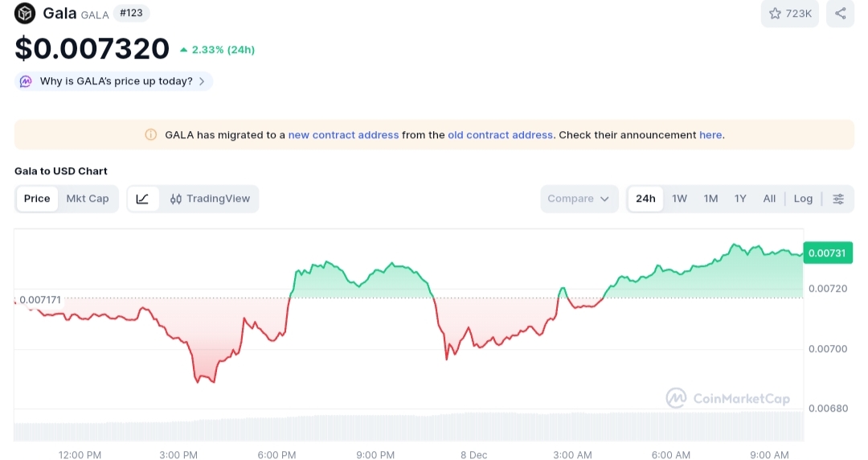Open the new contract address link
The height and width of the screenshot is (460, 868).
[343, 134]
